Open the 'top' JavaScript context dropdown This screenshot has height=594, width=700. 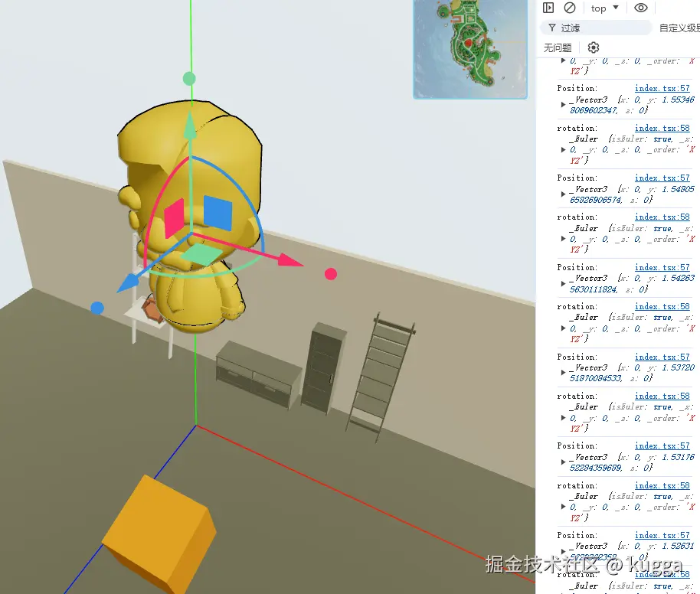[x=604, y=8]
